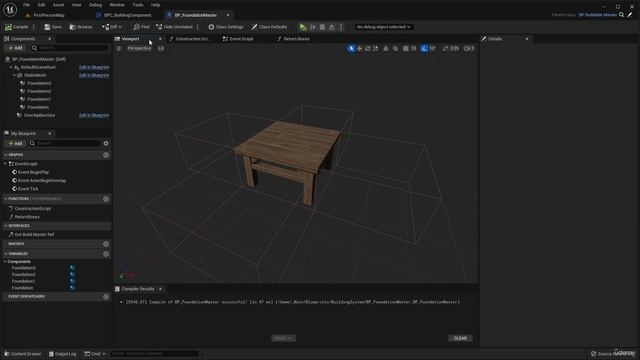This screenshot has height=360, width=640.
Task: Open the Edit menu
Action: coord(41,5)
